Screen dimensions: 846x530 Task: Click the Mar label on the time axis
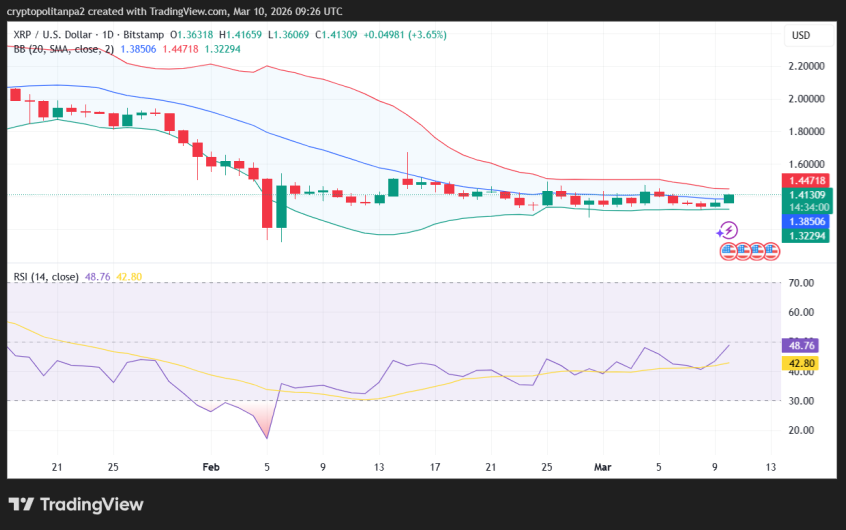click(x=602, y=467)
